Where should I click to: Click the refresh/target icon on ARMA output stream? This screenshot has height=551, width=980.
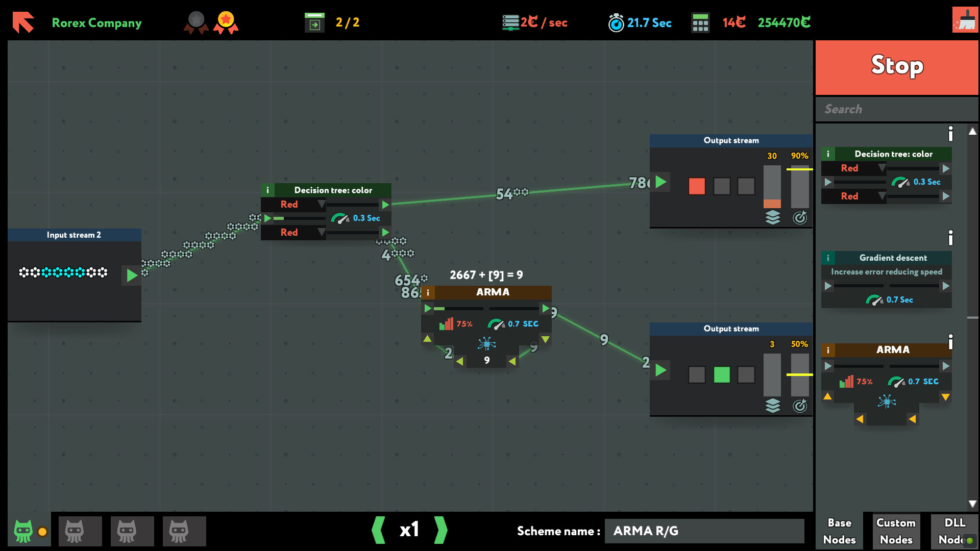tap(801, 405)
